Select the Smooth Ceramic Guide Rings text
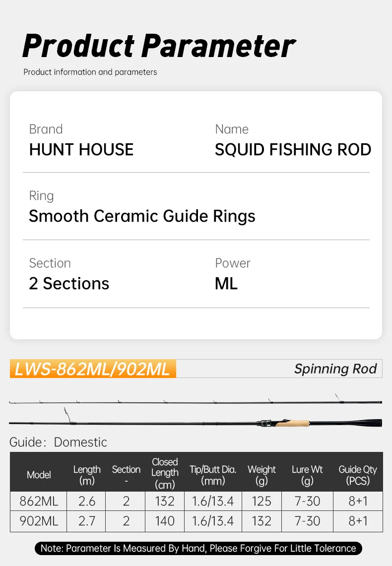 pyautogui.click(x=142, y=216)
